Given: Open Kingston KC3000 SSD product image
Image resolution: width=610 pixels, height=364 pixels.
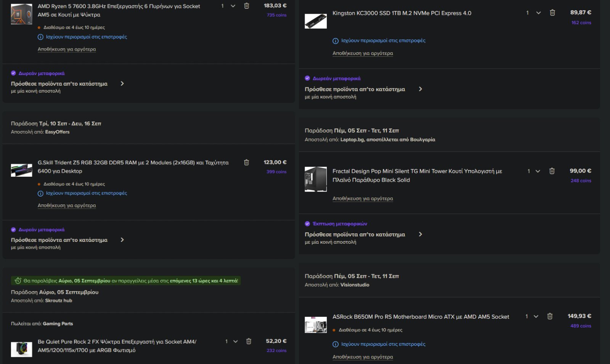Looking at the screenshot, I should tap(316, 21).
